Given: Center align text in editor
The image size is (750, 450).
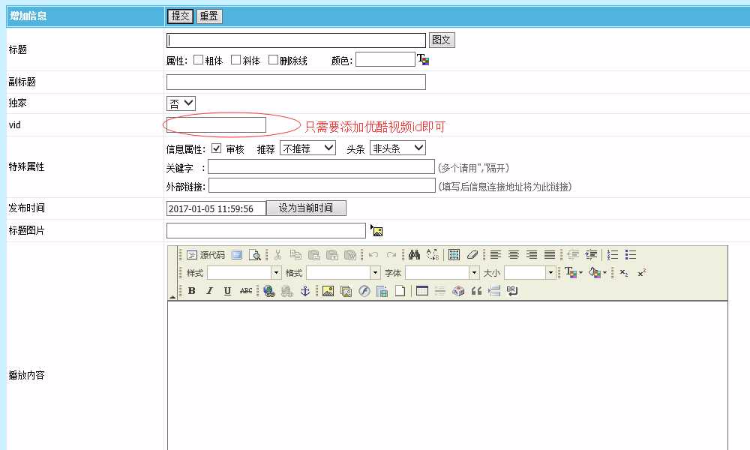Looking at the screenshot, I should coord(513,255).
